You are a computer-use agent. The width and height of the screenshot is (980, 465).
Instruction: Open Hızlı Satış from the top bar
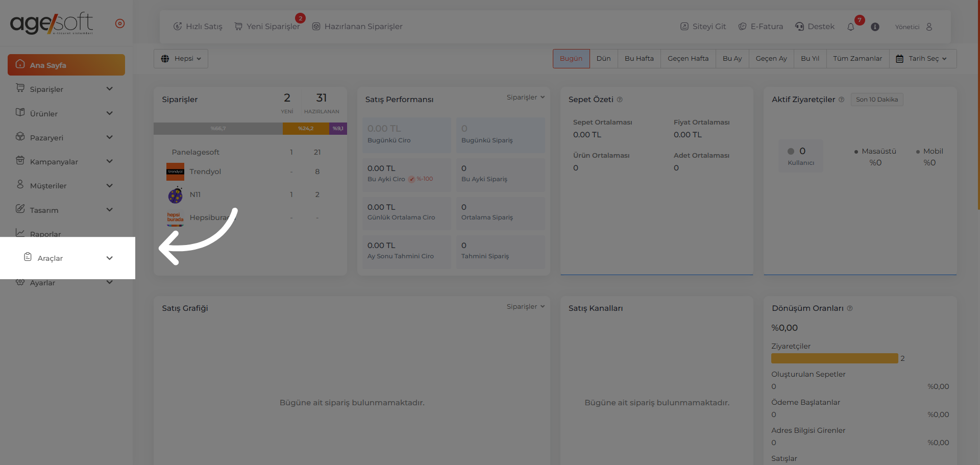198,27
